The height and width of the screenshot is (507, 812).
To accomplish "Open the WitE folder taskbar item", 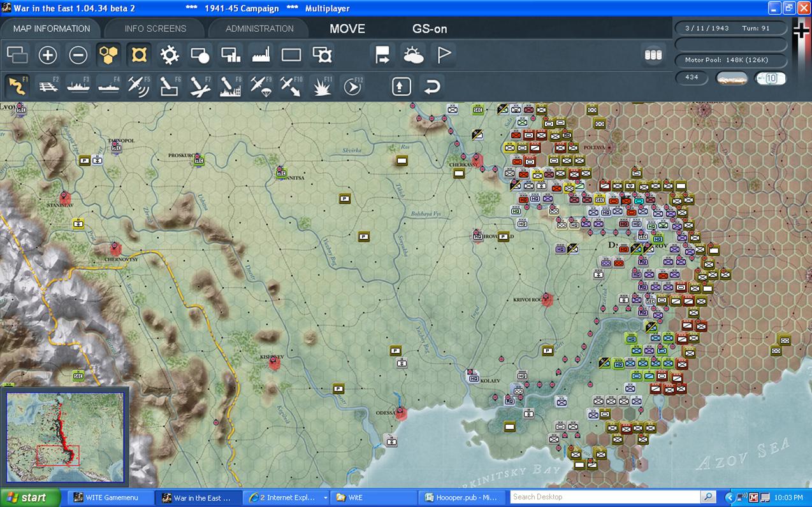I will pos(373,497).
